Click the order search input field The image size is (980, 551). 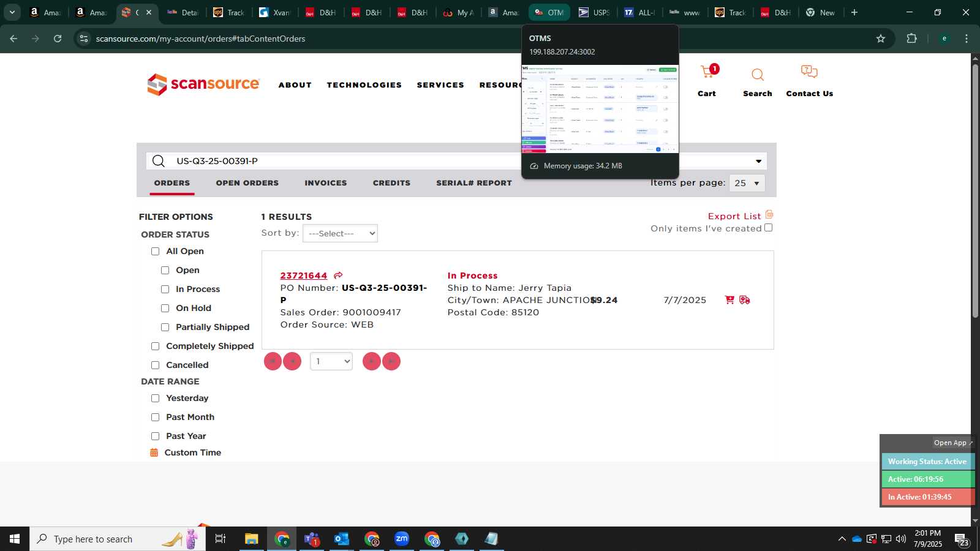(x=456, y=161)
